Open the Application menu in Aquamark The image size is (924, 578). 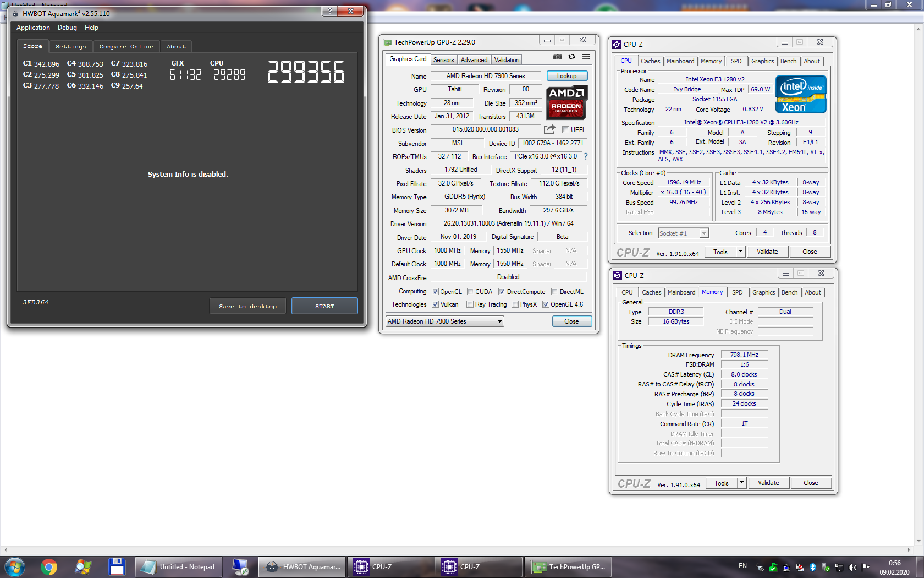pyautogui.click(x=33, y=28)
